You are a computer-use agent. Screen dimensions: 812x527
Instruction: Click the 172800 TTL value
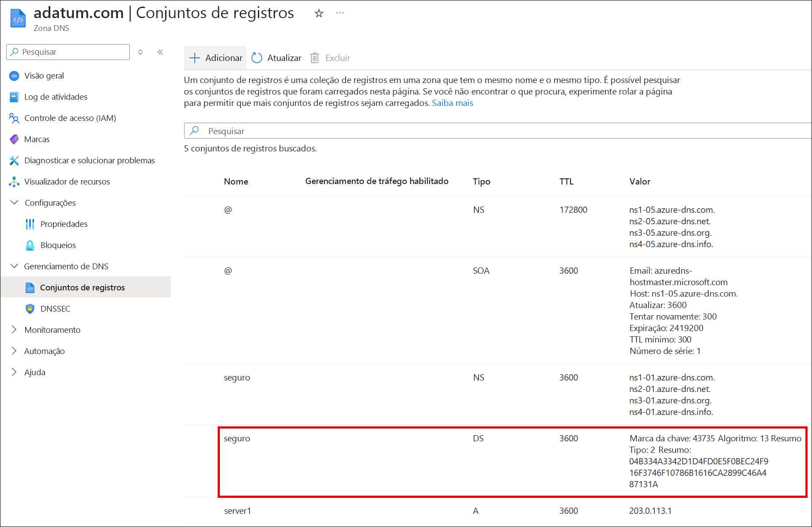pos(573,210)
